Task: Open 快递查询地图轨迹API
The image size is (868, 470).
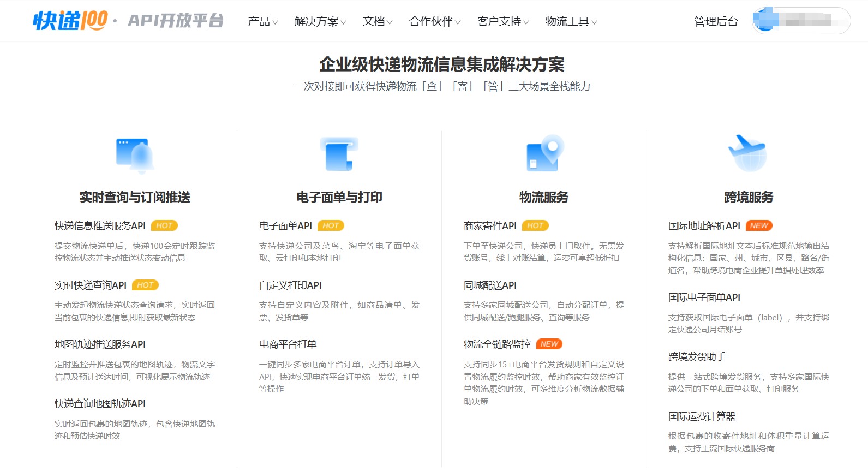Action: (x=100, y=403)
